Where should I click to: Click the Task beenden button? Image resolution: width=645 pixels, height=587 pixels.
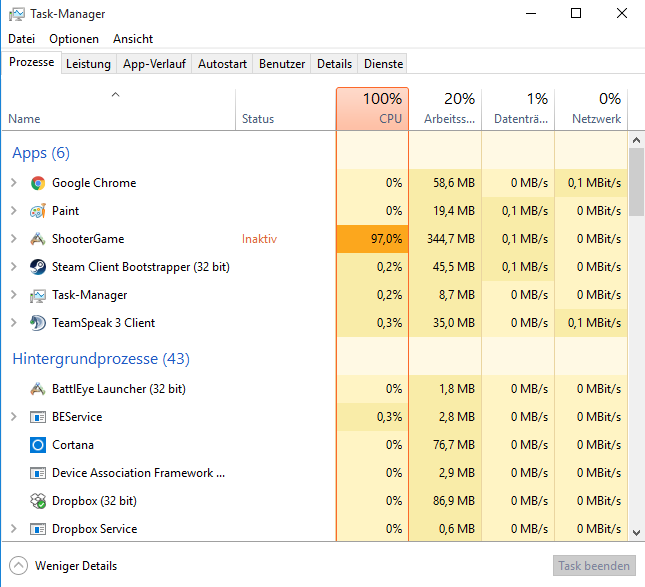594,566
